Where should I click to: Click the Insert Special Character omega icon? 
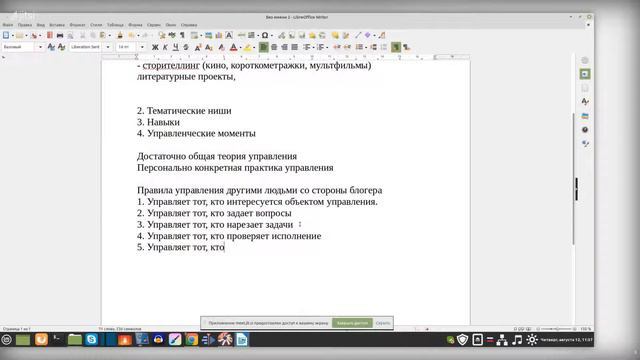tap(265, 36)
